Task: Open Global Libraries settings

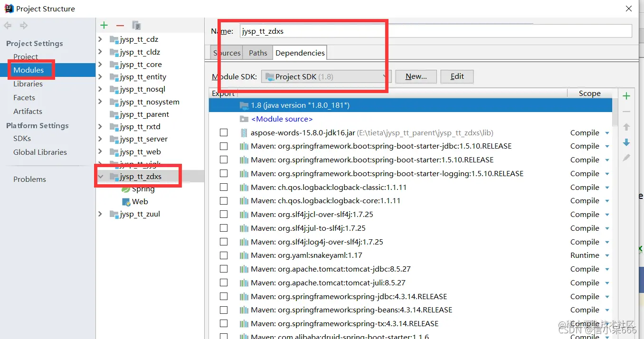Action: pyautogui.click(x=40, y=152)
